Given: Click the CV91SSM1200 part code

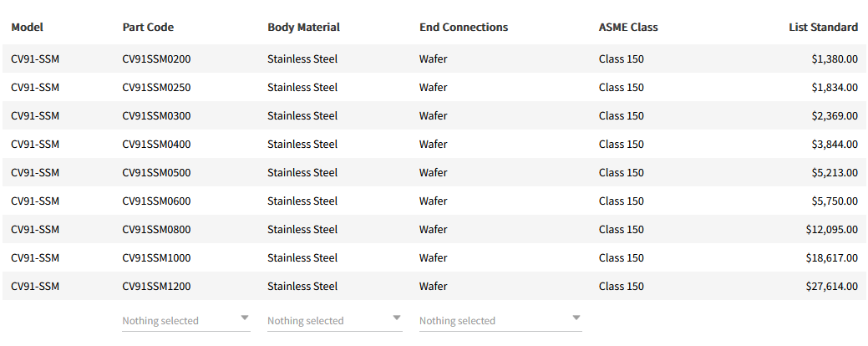Looking at the screenshot, I should click(156, 286).
